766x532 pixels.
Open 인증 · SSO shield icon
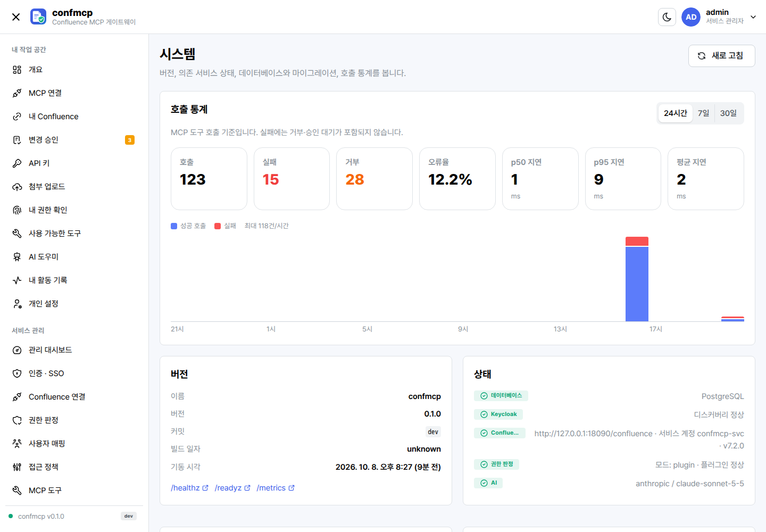click(17, 373)
